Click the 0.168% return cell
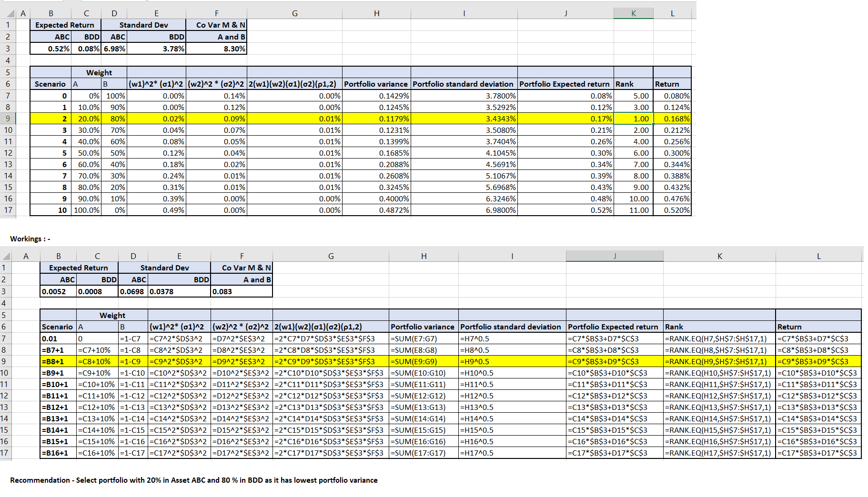The image size is (868, 497). 672,119
